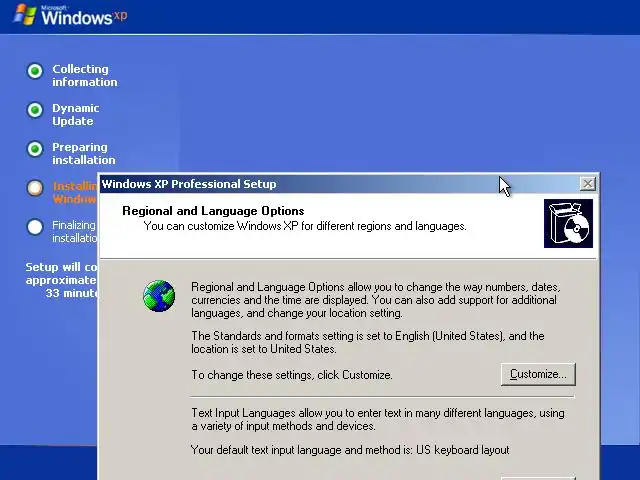This screenshot has width=640, height=480.
Task: Click the software box and CD icon
Action: pos(568,223)
